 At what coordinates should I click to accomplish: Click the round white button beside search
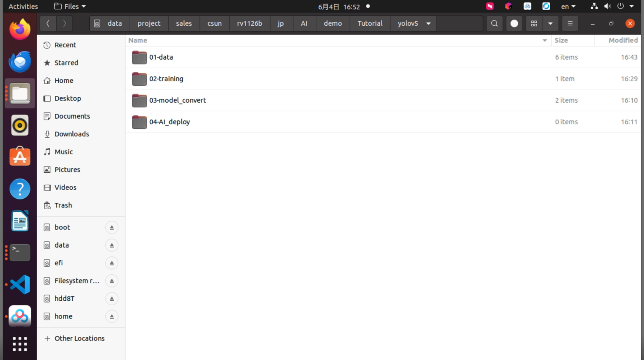[514, 24]
